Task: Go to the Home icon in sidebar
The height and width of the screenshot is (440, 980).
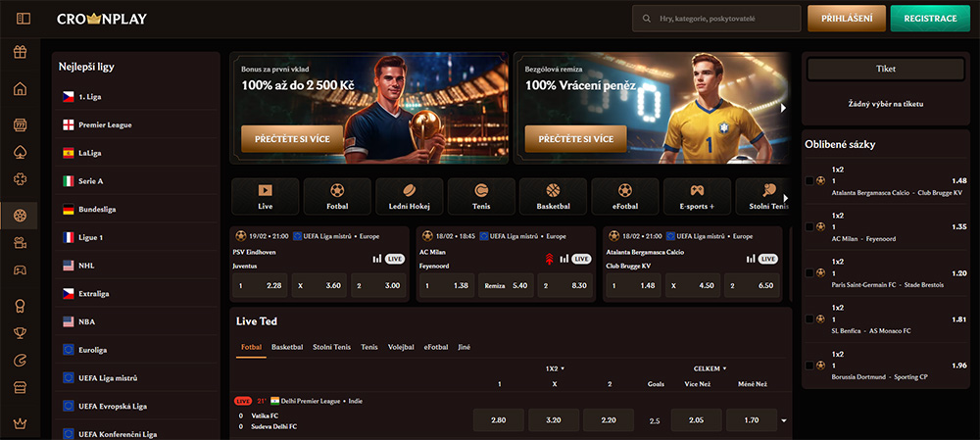Action: coord(20,89)
